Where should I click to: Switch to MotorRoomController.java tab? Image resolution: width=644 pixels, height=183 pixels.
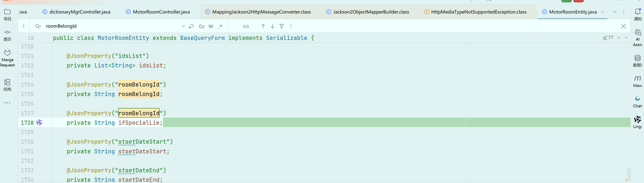158,12
